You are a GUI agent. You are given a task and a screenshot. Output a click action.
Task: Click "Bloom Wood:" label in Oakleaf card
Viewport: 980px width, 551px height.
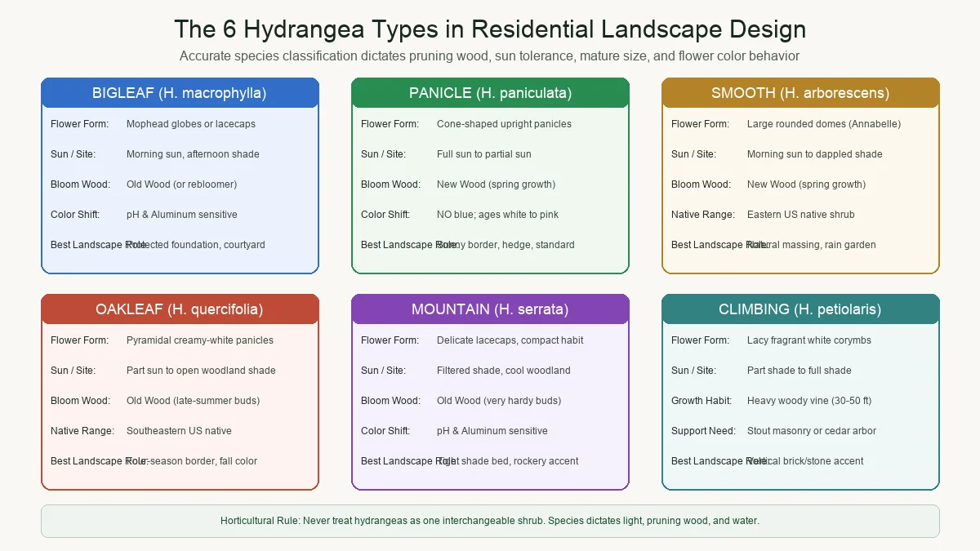tap(80, 401)
